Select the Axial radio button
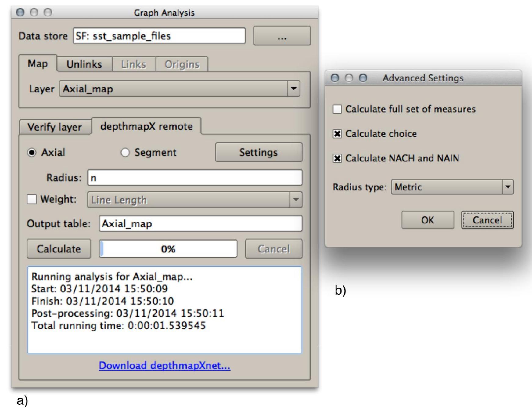532x409 pixels. tap(32, 152)
